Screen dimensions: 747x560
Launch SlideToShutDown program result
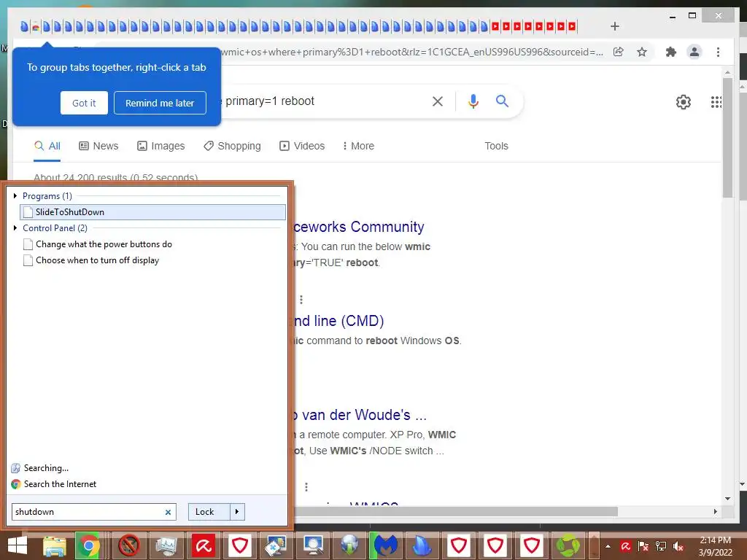[153, 212]
